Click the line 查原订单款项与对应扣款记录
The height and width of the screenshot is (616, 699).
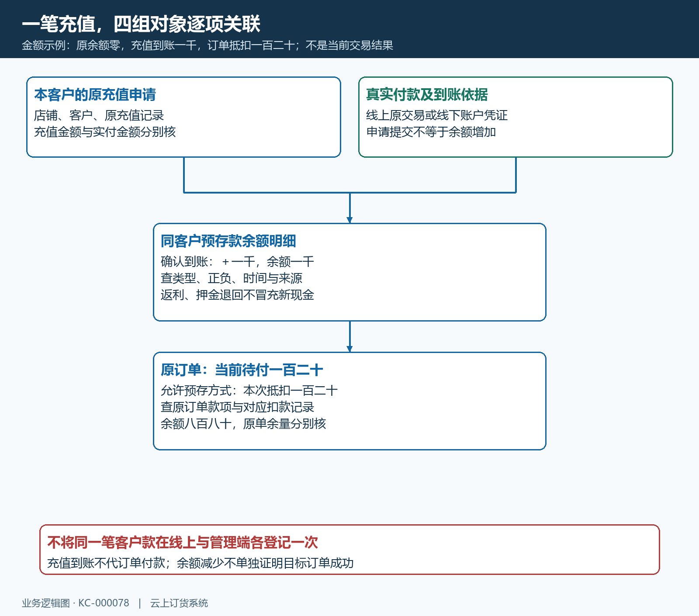(x=237, y=407)
